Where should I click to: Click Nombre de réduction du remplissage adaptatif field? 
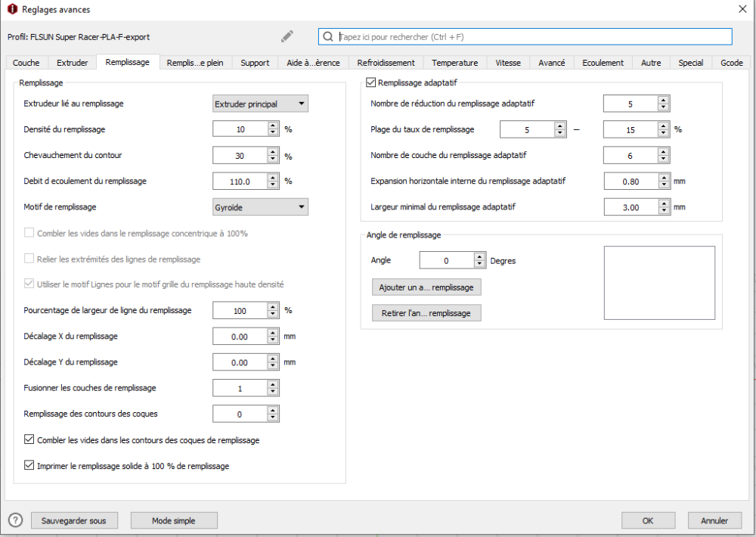click(x=631, y=104)
